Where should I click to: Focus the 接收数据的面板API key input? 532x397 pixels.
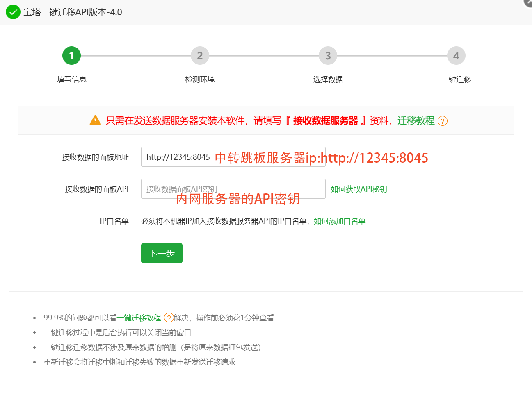coord(233,189)
